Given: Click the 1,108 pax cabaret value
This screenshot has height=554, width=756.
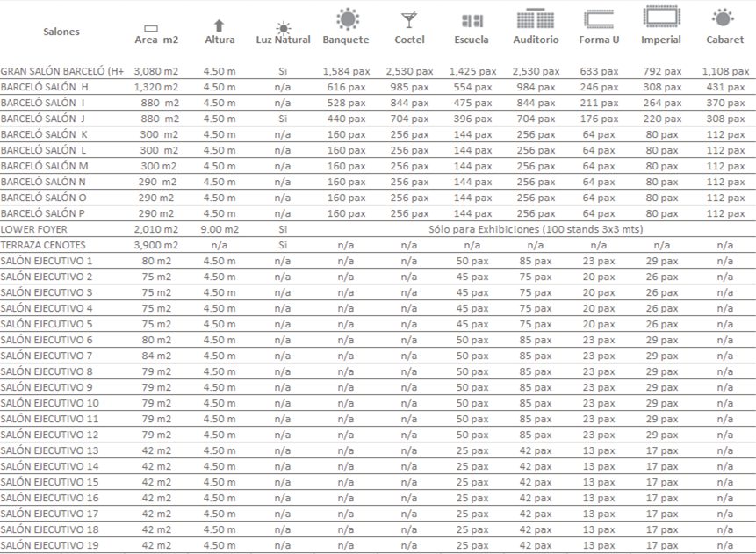Looking at the screenshot, I should pos(725,71).
